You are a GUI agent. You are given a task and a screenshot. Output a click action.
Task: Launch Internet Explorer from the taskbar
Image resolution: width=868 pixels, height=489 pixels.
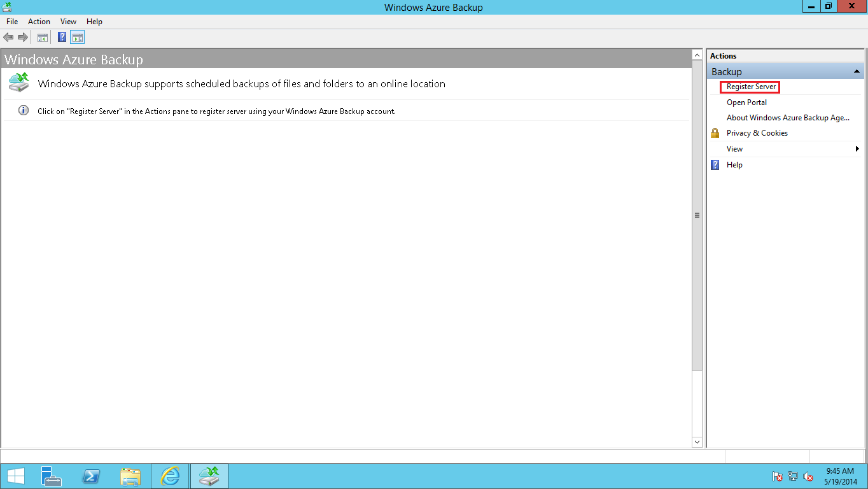coord(169,476)
